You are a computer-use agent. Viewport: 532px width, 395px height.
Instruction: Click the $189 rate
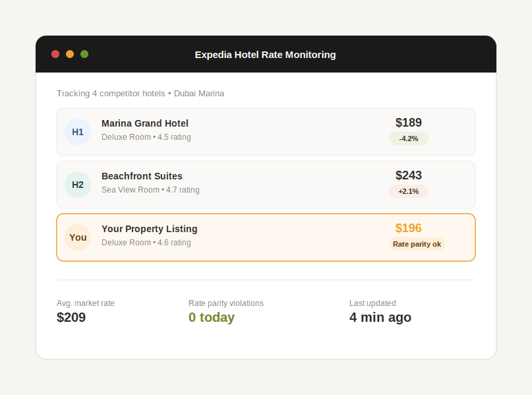tap(409, 123)
